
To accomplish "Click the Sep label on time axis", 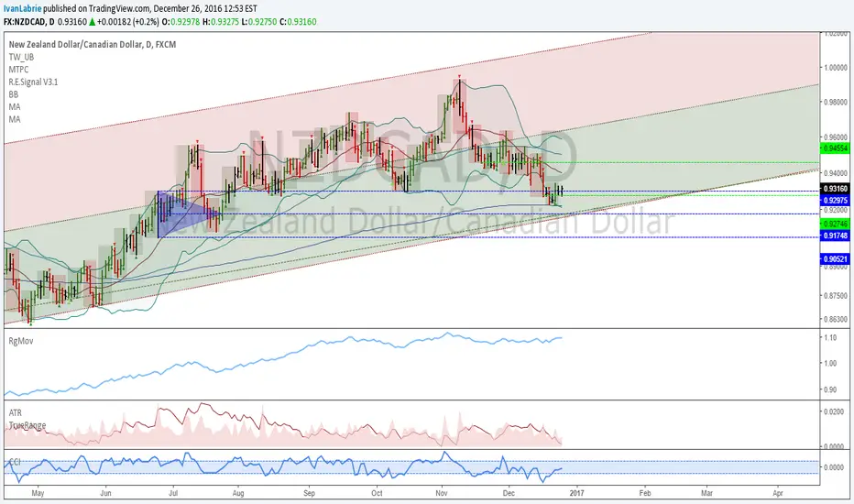I will [x=309, y=493].
